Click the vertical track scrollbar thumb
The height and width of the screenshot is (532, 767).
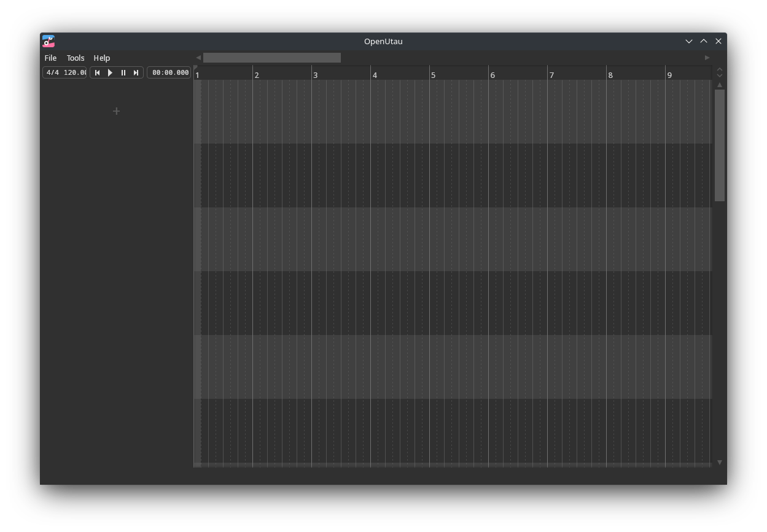pos(720,145)
